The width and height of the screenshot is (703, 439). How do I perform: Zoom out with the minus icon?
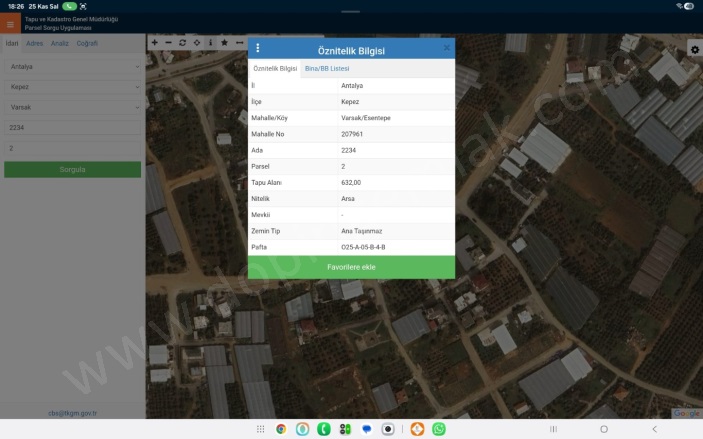coord(167,43)
